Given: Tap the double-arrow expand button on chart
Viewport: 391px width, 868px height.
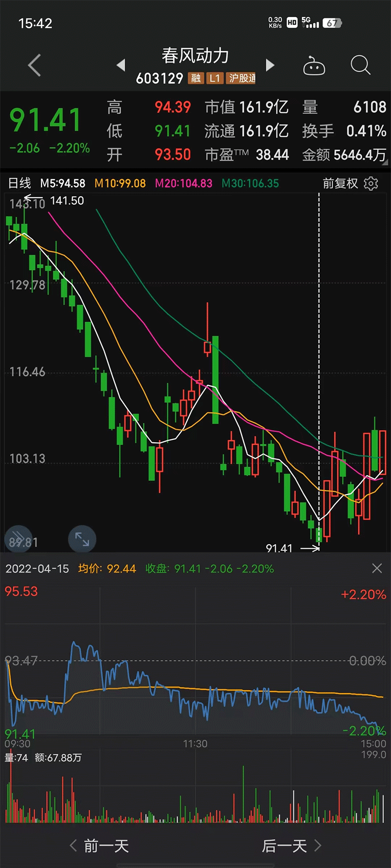Looking at the screenshot, I should pyautogui.click(x=18, y=538).
